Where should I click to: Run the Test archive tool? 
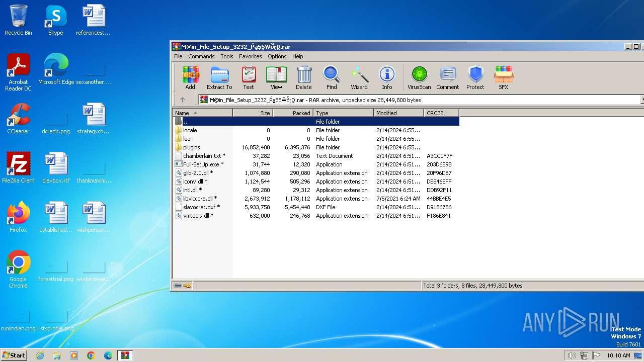249,78
